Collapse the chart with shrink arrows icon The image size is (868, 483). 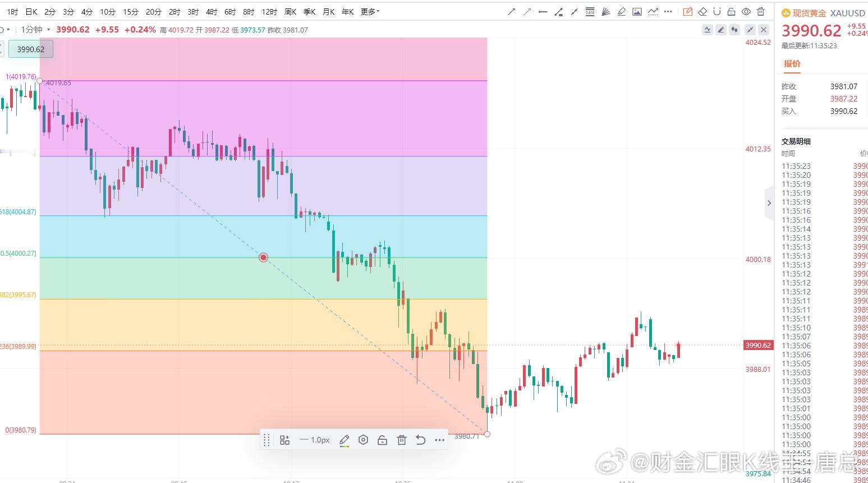tap(750, 30)
